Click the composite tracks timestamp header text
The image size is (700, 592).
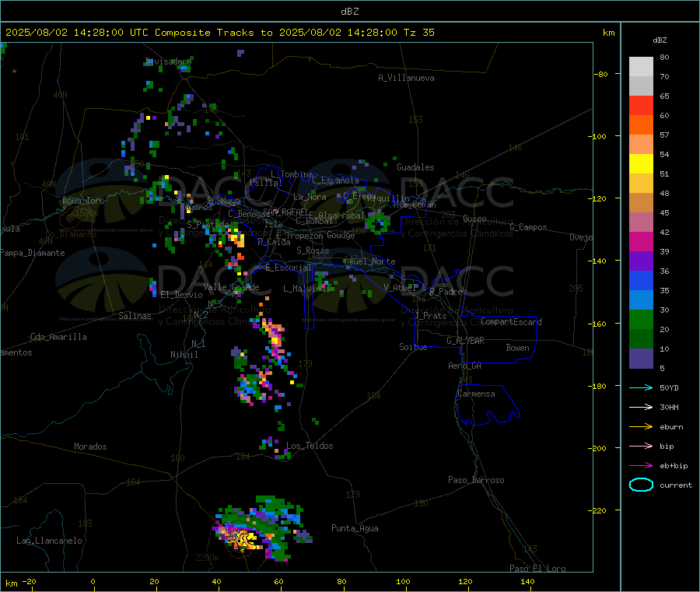coord(220,33)
